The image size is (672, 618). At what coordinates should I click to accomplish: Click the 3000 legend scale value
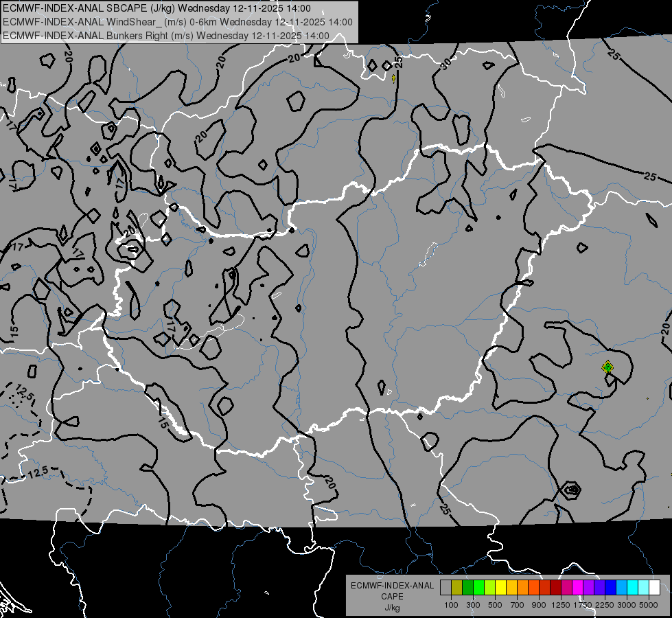point(627,605)
